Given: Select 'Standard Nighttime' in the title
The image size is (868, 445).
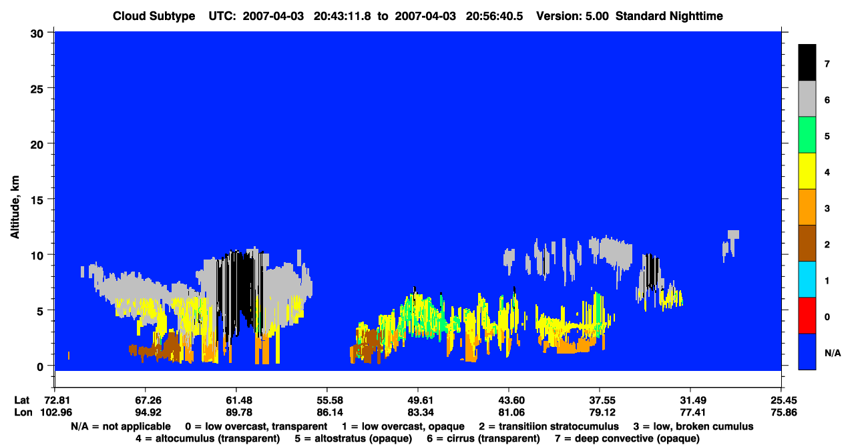Looking at the screenshot, I should click(x=670, y=16).
